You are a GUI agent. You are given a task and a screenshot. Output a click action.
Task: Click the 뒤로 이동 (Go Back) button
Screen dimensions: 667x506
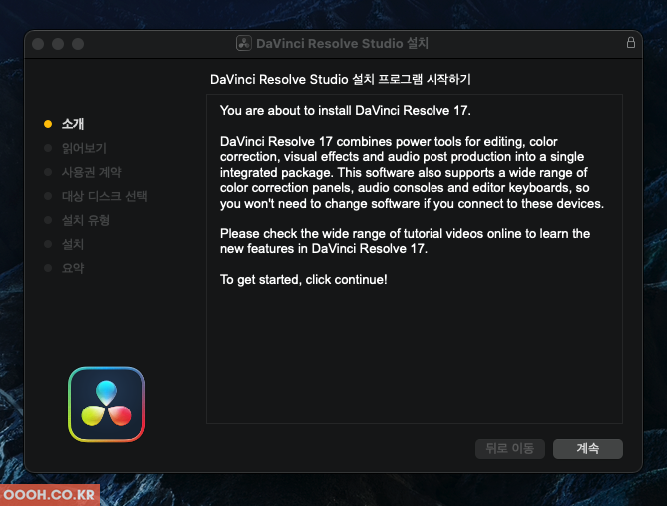pyautogui.click(x=510, y=448)
